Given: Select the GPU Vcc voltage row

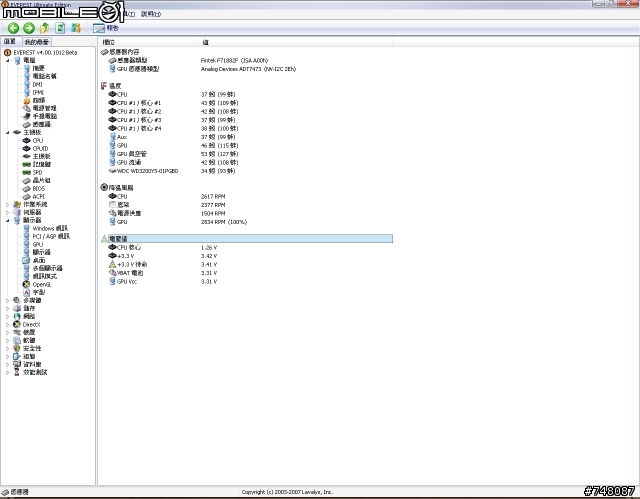Looking at the screenshot, I should coord(246,282).
